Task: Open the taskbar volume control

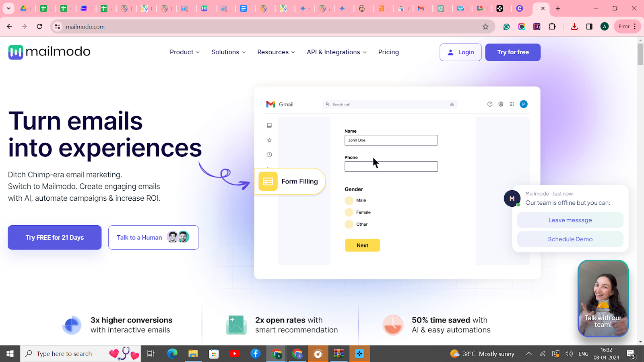Action: pyautogui.click(x=569, y=354)
